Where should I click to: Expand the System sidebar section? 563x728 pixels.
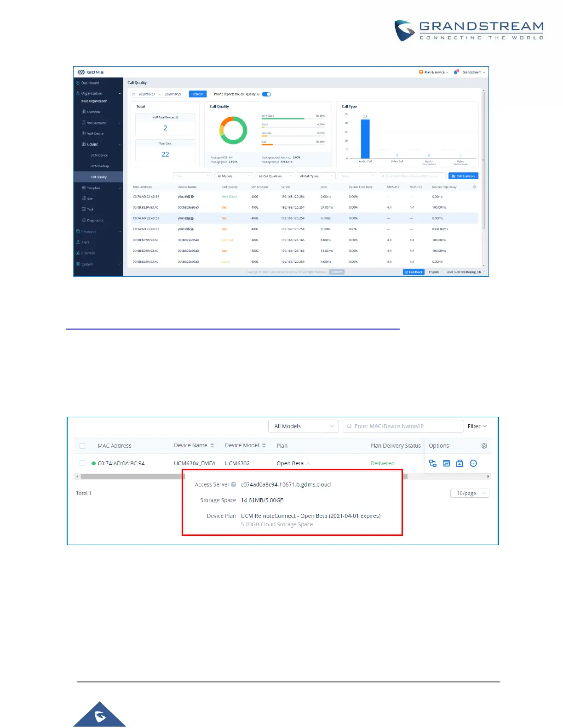tap(120, 264)
